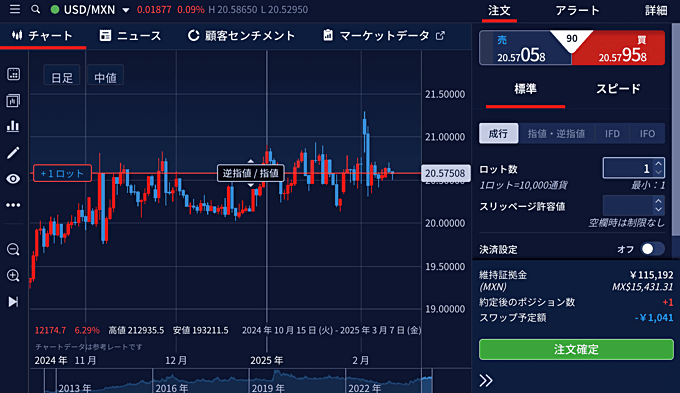Click the green 注文確定 button

pyautogui.click(x=576, y=350)
